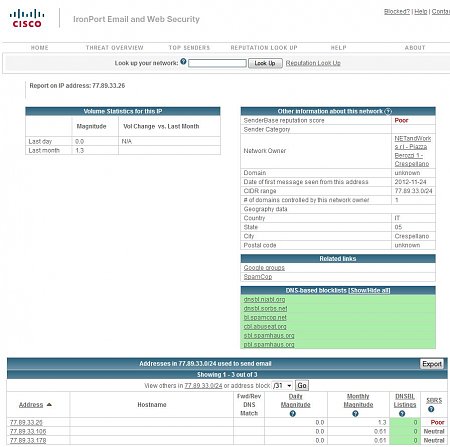Click the Cisco logo
This screenshot has height=447, width=450.
coord(27,19)
